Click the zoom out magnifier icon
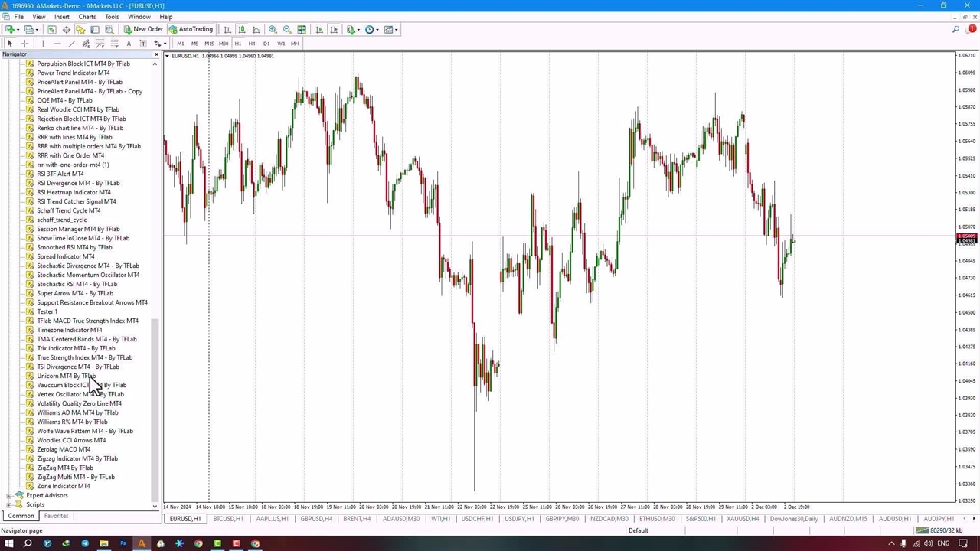Viewport: 980px width, 551px height. 287,30
